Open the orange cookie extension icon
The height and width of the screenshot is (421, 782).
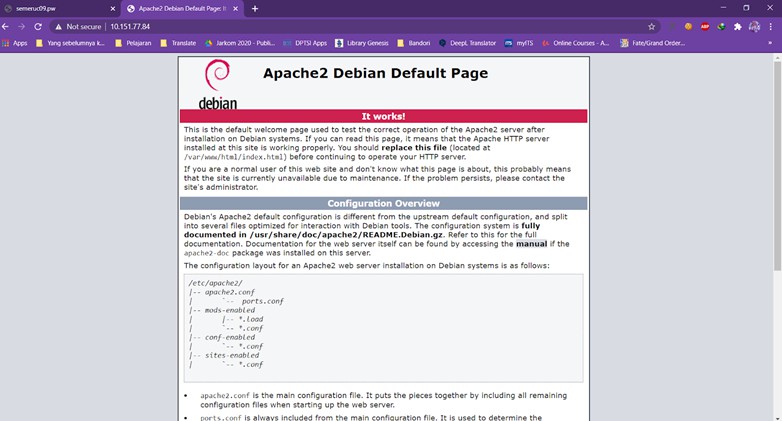point(688,27)
